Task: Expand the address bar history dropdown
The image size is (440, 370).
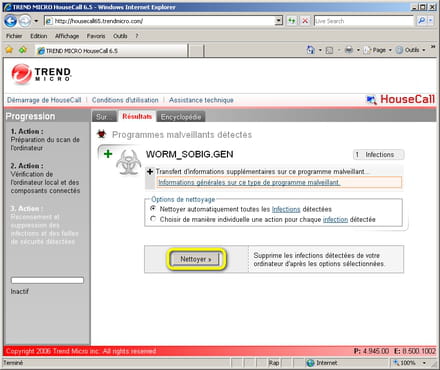Action: tap(279, 21)
